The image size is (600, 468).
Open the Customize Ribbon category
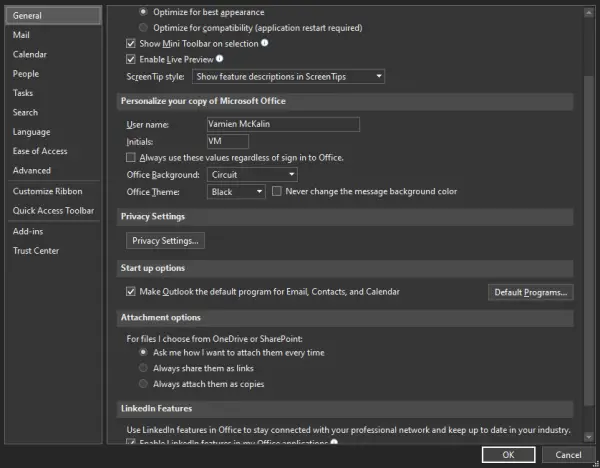tap(53, 191)
